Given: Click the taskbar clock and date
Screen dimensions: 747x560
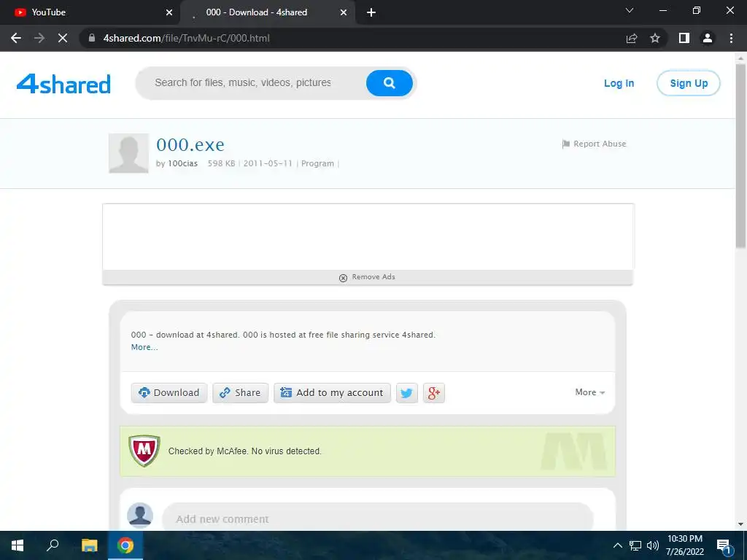Looking at the screenshot, I should (x=684, y=545).
